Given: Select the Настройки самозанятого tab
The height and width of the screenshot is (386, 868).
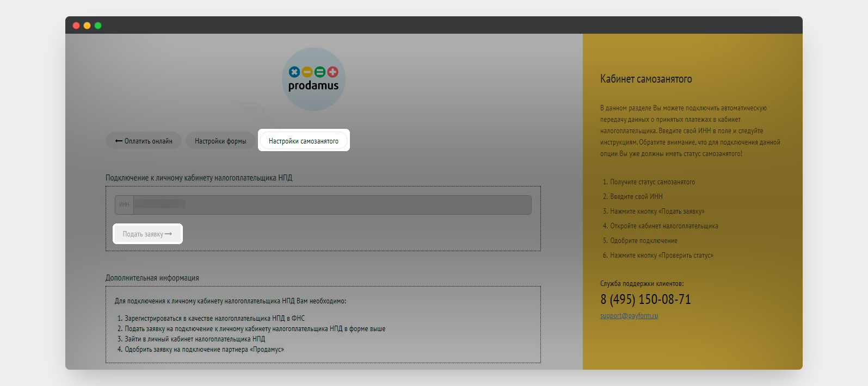Looking at the screenshot, I should [304, 141].
